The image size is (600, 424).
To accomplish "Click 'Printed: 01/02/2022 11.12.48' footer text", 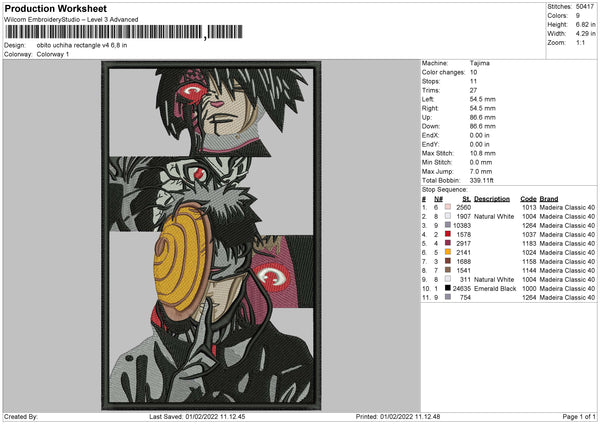I will tap(398, 416).
